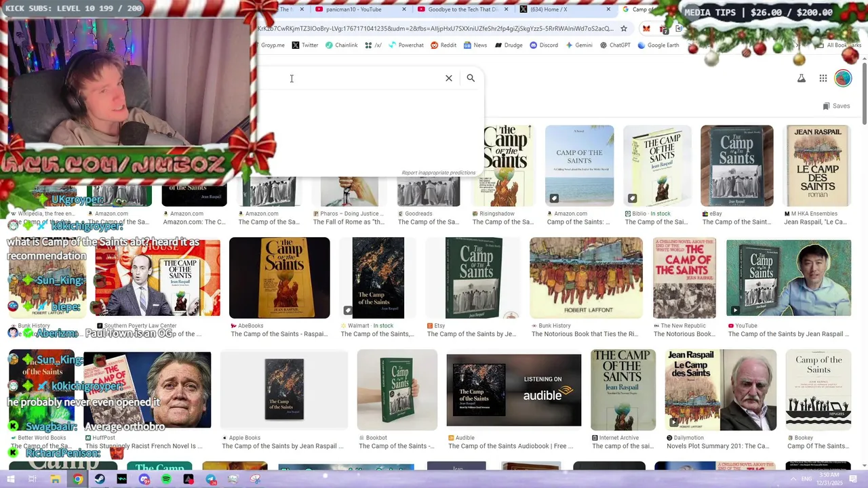868x488 pixels.
Task: Close the Goodbye to the Tech tab
Action: (x=506, y=9)
